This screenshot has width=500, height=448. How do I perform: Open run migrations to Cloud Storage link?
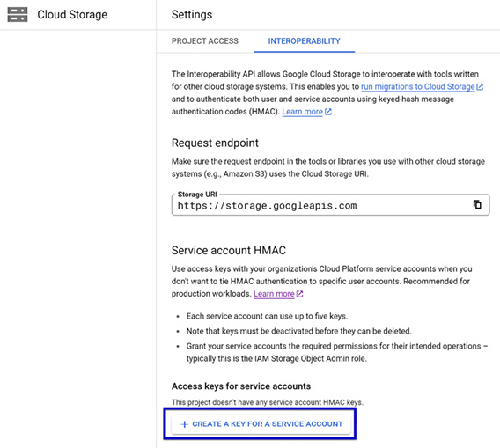click(x=418, y=87)
